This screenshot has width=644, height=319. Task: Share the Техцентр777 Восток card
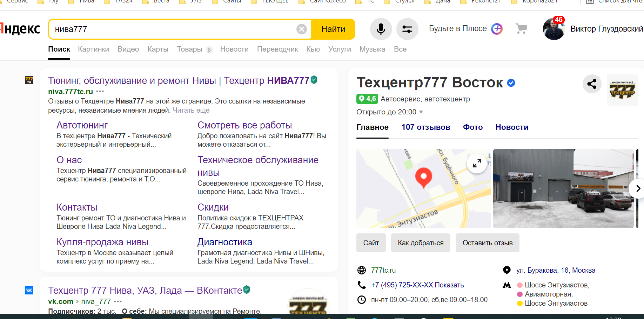point(592,84)
